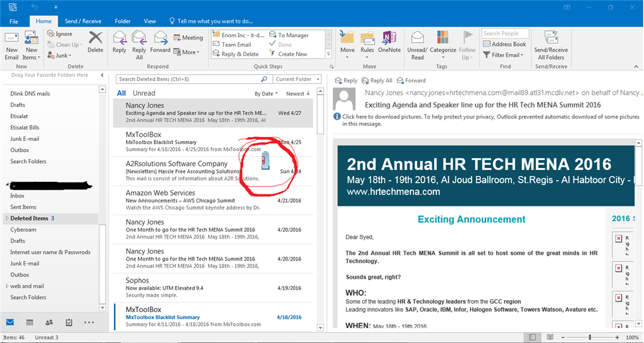
Task: Click the Search Deleted Items box
Action: coord(189,79)
